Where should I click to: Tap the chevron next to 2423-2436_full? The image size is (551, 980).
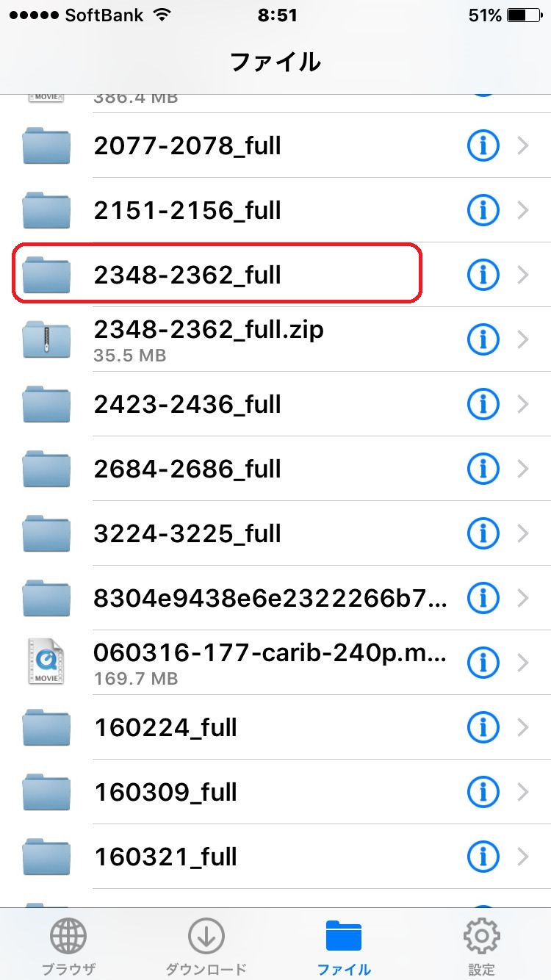523,405
